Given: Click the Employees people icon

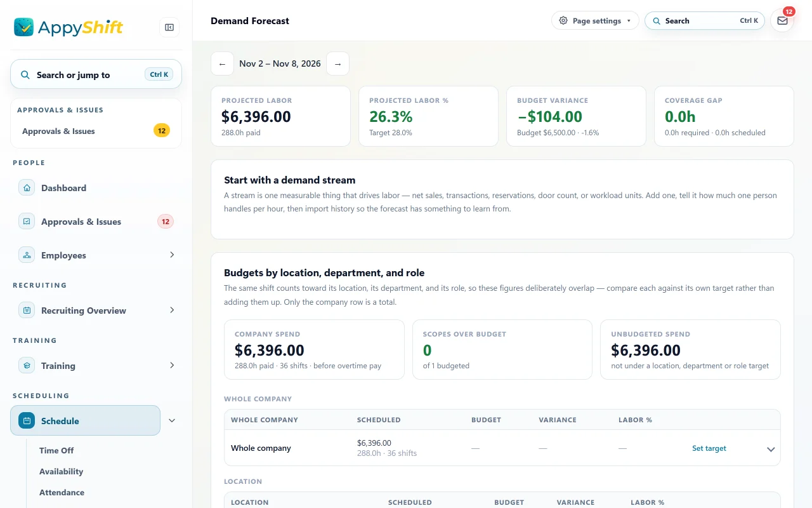Looking at the screenshot, I should click(27, 255).
